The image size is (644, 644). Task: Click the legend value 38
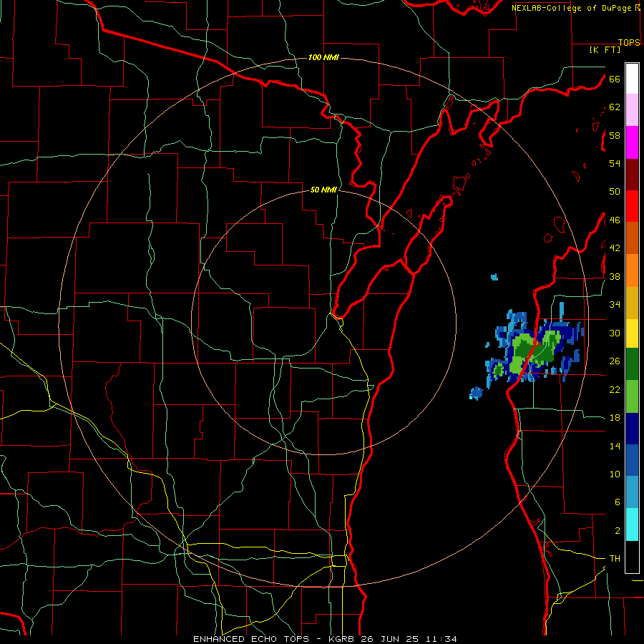615,276
